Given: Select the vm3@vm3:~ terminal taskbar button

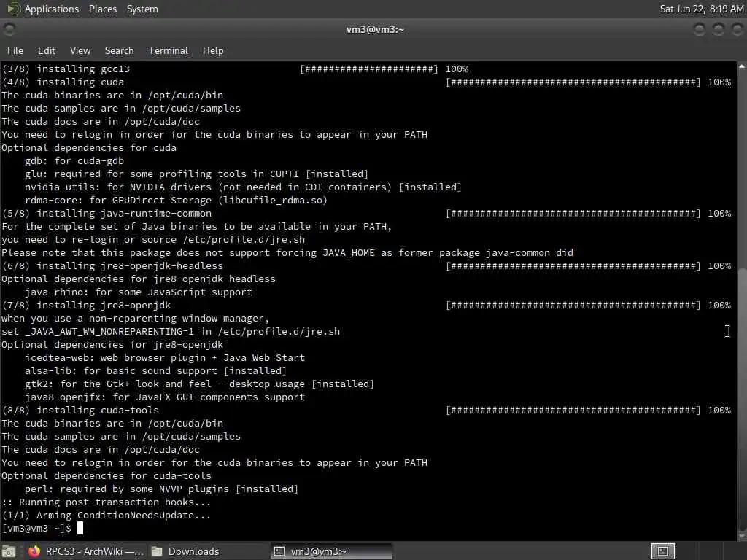Looking at the screenshot, I should coord(332,551).
